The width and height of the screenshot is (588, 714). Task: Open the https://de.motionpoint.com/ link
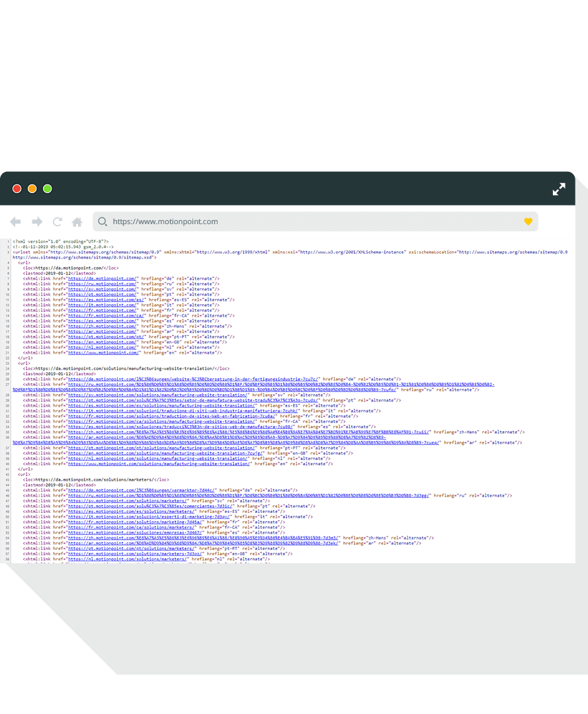pos(103,278)
